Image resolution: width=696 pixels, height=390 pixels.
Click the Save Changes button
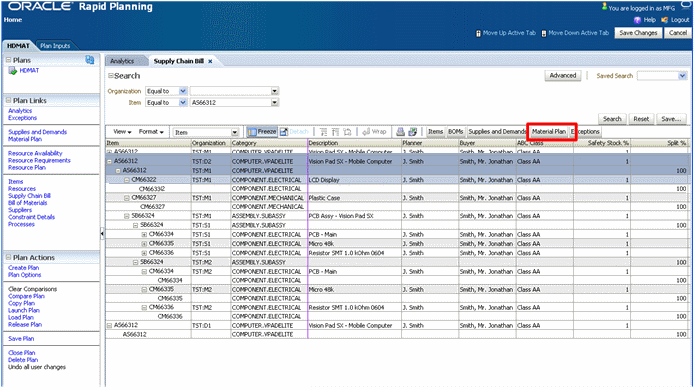tap(638, 33)
